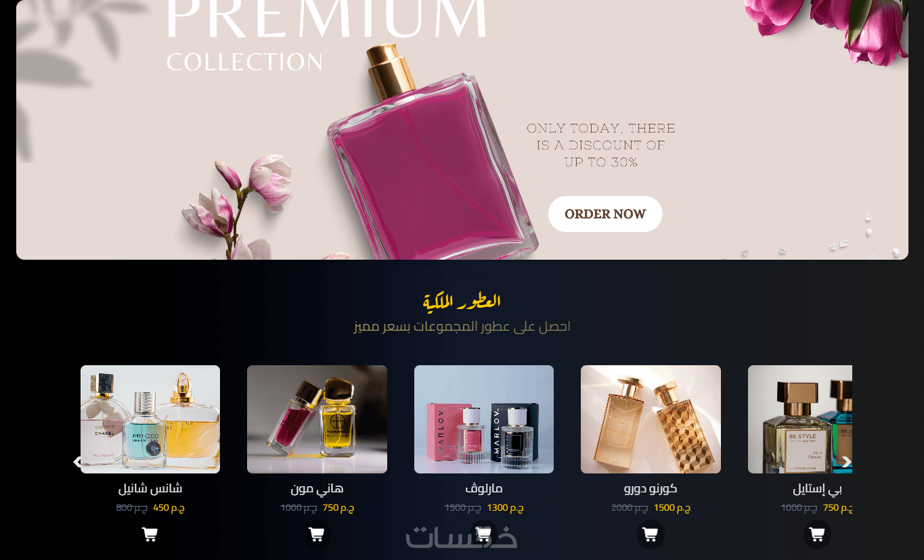
Task: Open the هاني مون product image
Action: tap(317, 419)
